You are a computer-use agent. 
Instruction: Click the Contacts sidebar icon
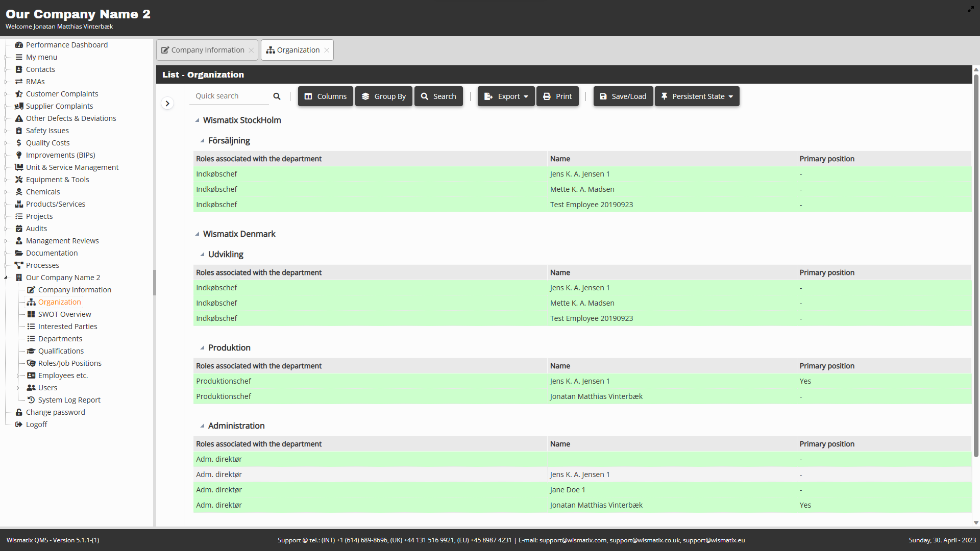[19, 69]
